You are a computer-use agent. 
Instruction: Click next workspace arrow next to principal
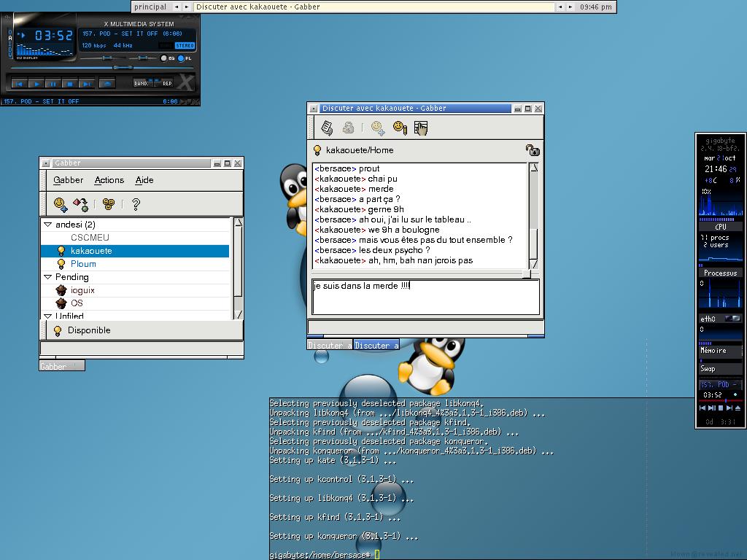click(x=187, y=7)
